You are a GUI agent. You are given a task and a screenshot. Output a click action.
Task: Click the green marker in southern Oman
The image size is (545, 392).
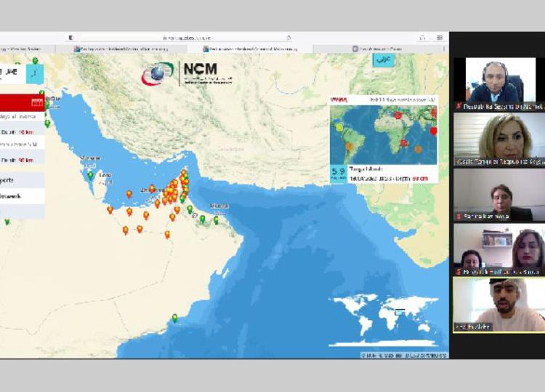click(174, 317)
